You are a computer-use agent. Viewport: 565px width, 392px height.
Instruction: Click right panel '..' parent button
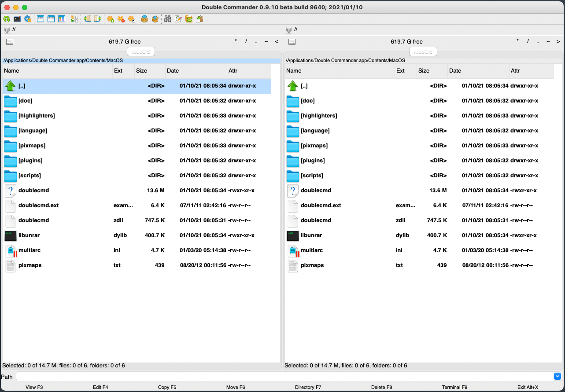[538, 41]
